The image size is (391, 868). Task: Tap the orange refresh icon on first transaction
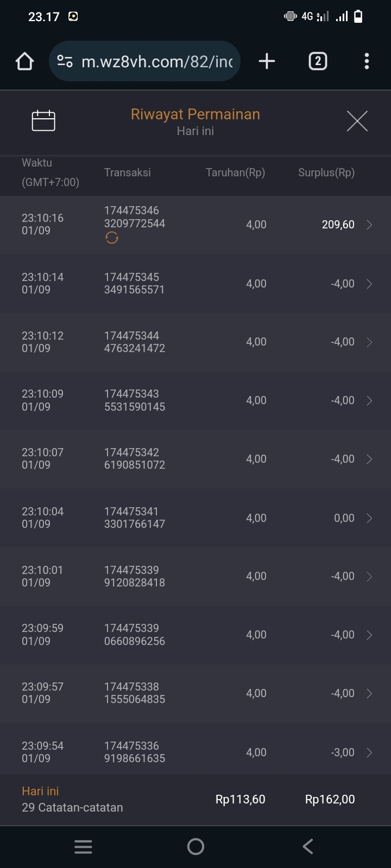pyautogui.click(x=112, y=238)
